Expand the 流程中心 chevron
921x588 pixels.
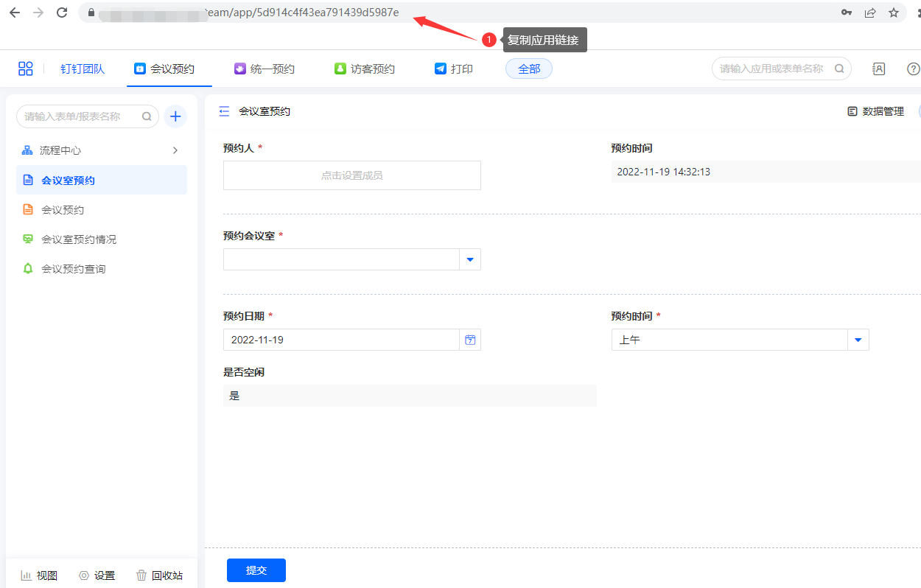[x=175, y=150]
